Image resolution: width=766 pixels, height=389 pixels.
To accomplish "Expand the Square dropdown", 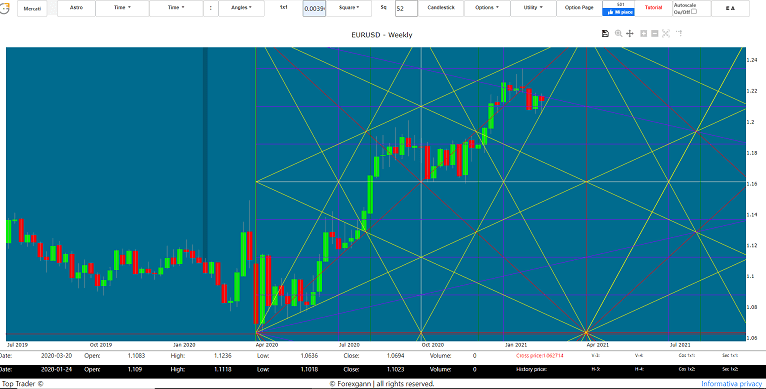I will [x=349, y=8].
